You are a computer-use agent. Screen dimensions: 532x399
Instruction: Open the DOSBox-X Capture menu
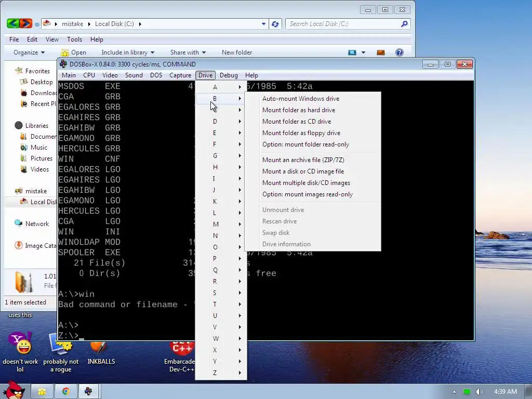pyautogui.click(x=180, y=75)
